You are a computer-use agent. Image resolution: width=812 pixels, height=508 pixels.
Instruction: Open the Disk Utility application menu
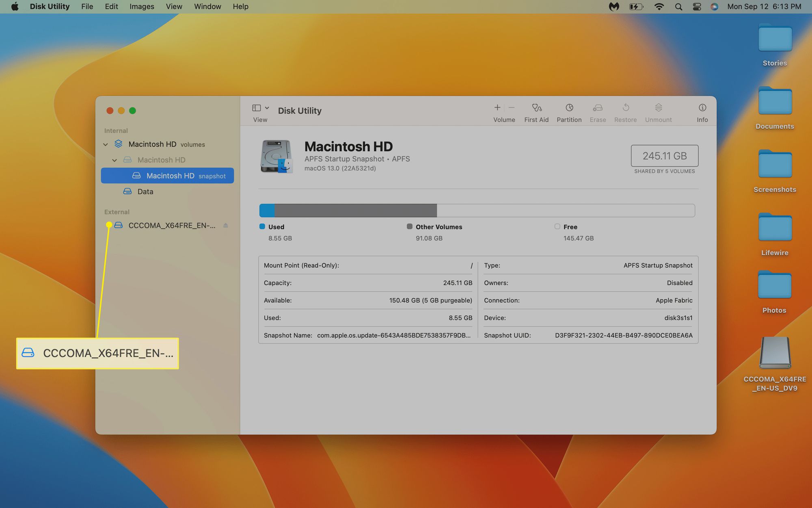50,7
